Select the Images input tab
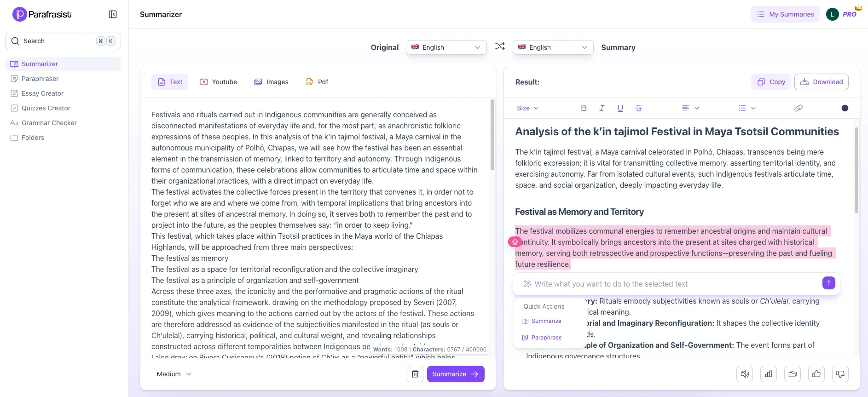Screen dimensions: 868x397 (x=271, y=82)
